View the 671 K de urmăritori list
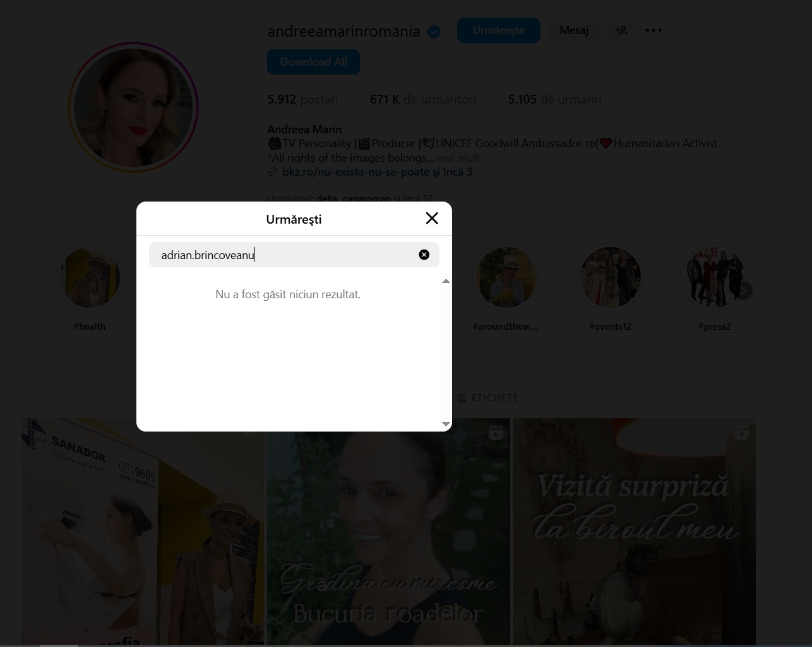This screenshot has height=647, width=812. [423, 99]
